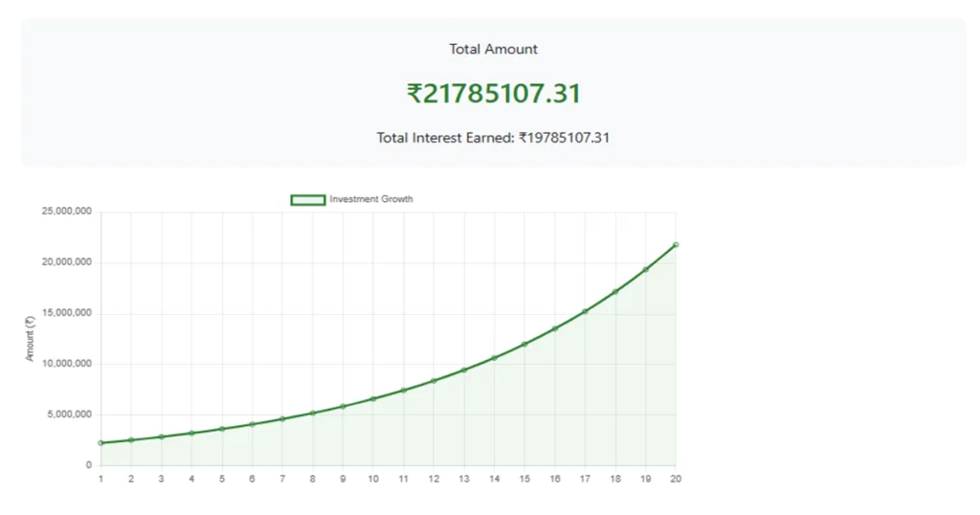
Task: Click the year 14 data point marker
Action: click(x=495, y=358)
